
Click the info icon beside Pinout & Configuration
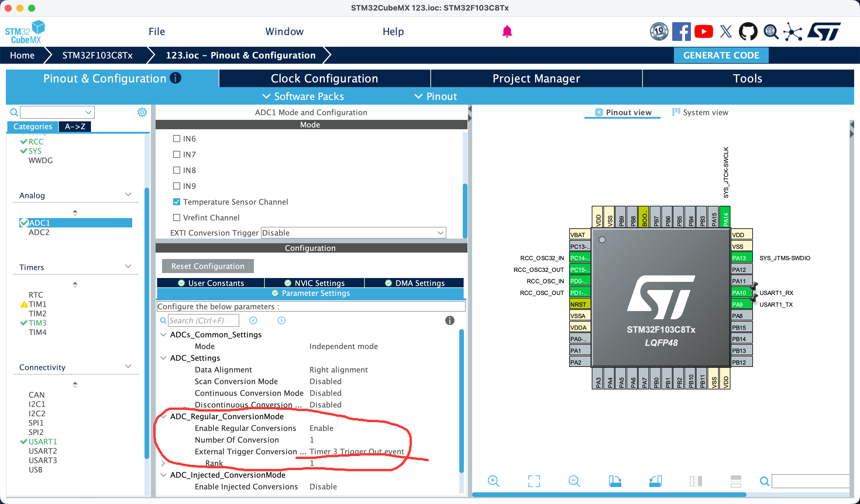(x=176, y=78)
